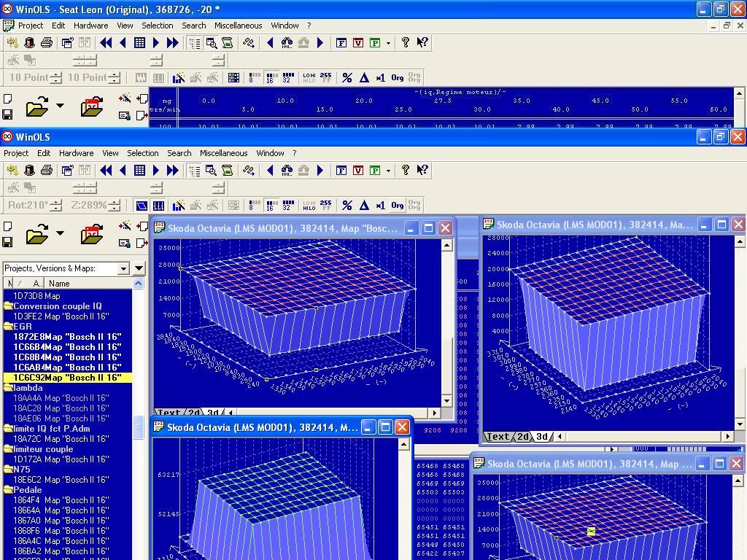Select the 1D73D8 Map entry in the tree
Screen dimensions: 747x560
tap(36, 296)
